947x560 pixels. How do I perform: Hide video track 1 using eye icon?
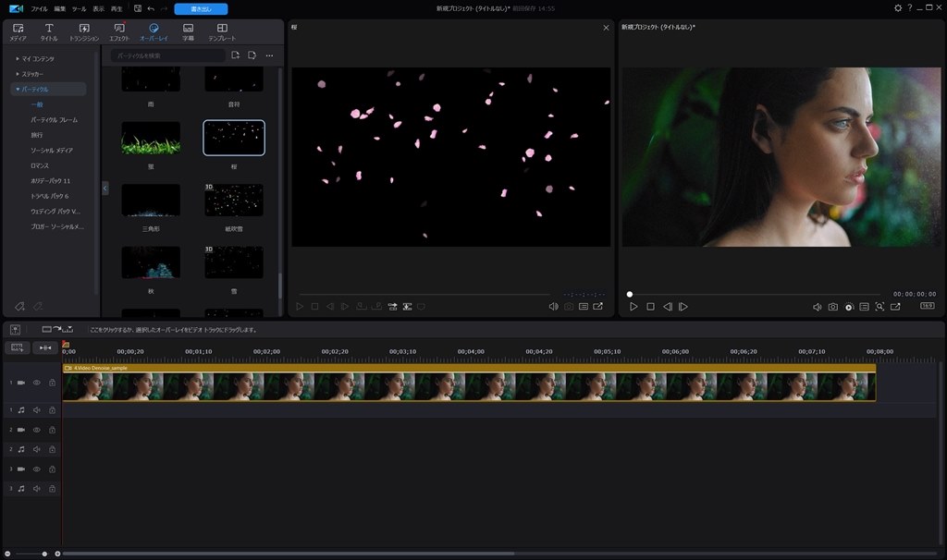point(37,383)
